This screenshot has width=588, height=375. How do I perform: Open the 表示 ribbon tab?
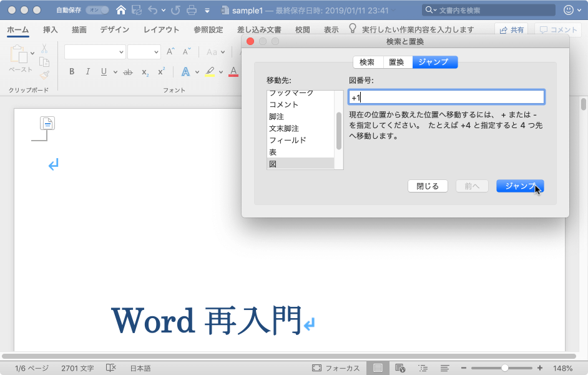pyautogui.click(x=331, y=29)
